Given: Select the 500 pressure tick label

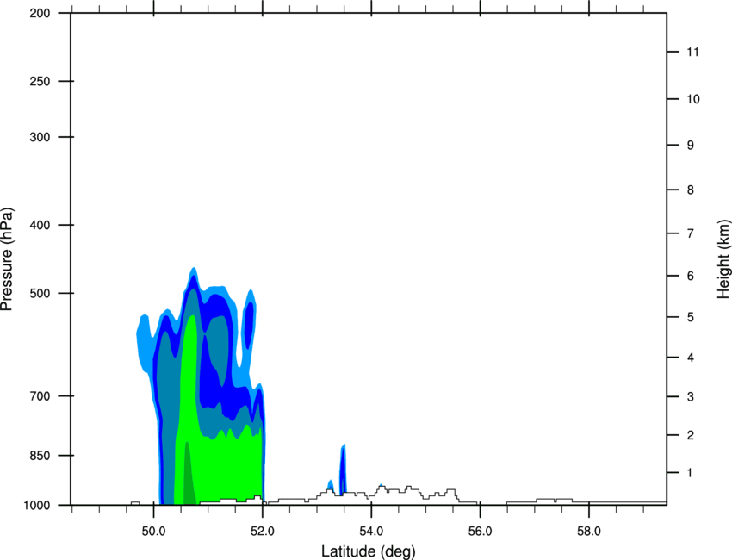Looking at the screenshot, I should (40, 293).
